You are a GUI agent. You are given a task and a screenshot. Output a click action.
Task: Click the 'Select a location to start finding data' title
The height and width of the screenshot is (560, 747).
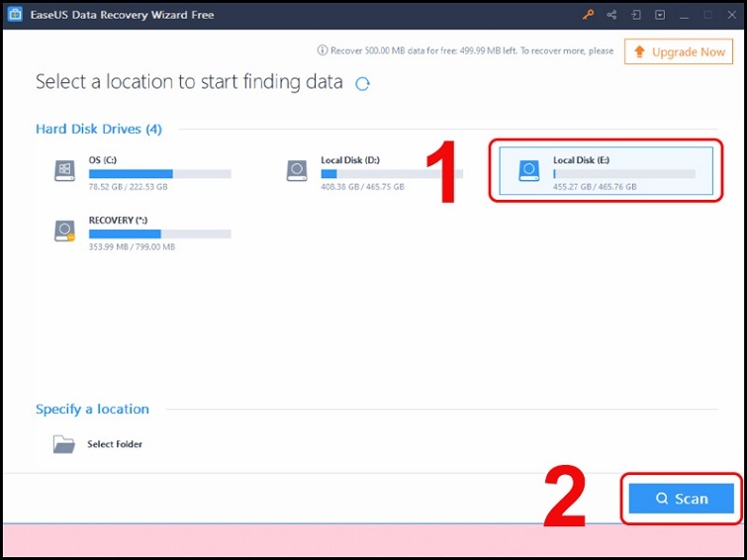click(189, 82)
